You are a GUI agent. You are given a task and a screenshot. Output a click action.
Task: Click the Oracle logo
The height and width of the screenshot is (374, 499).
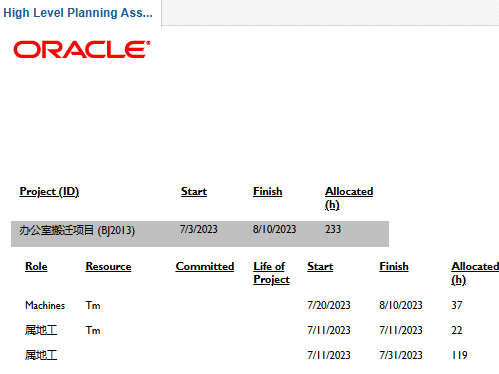point(82,49)
